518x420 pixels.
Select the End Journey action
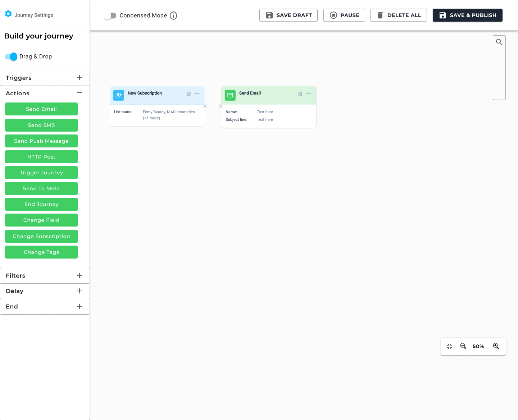click(x=41, y=204)
